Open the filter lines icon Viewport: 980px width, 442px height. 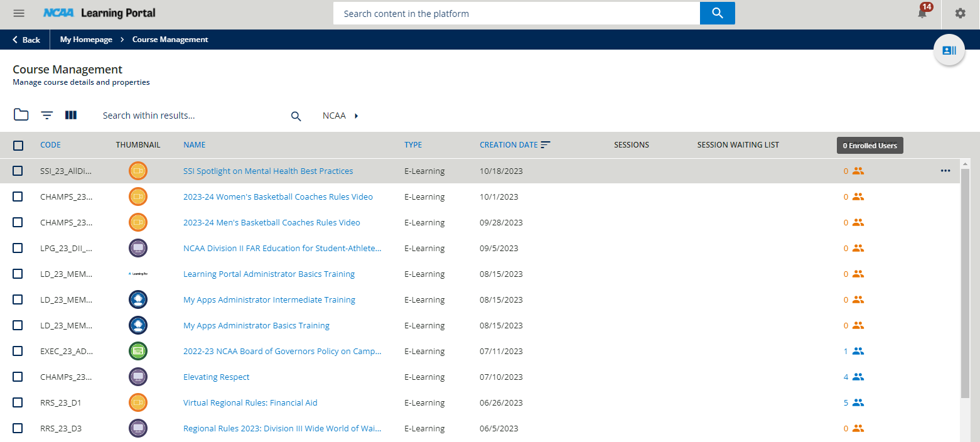(x=47, y=116)
